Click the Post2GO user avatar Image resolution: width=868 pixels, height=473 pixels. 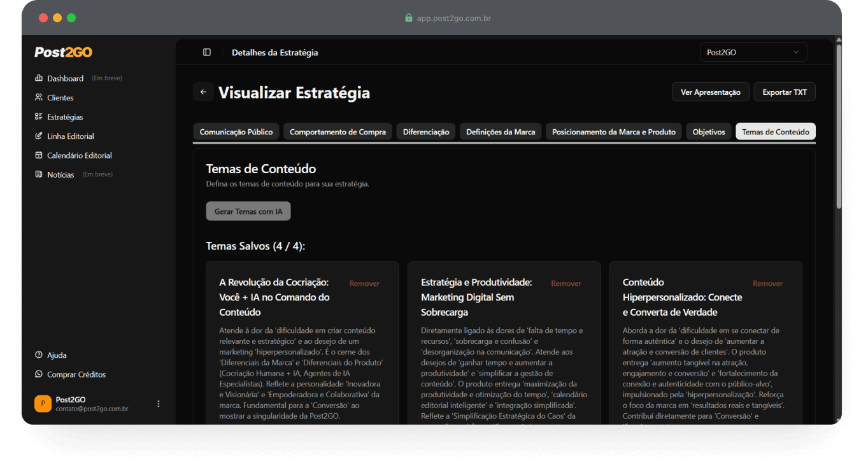[42, 403]
